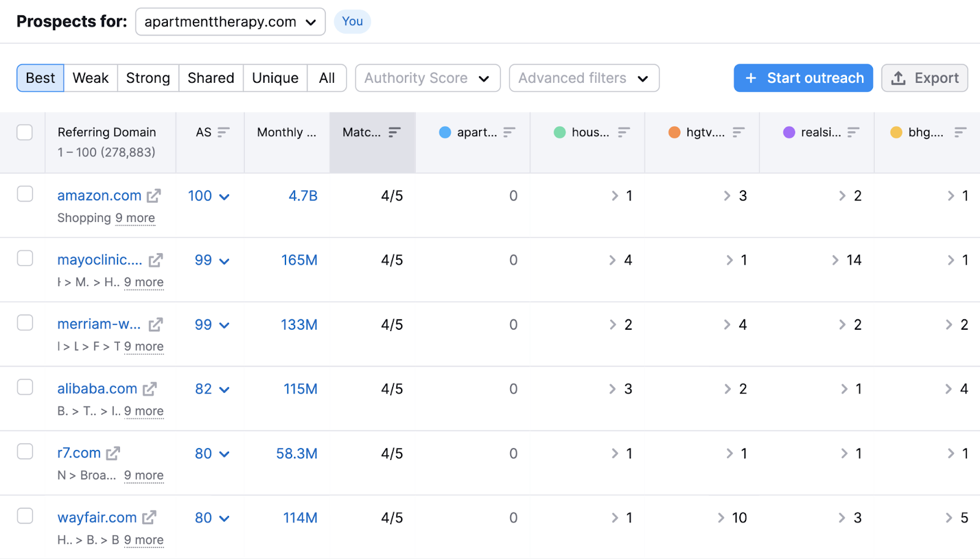
Task: Open amazon.com external link icon
Action: click(154, 196)
